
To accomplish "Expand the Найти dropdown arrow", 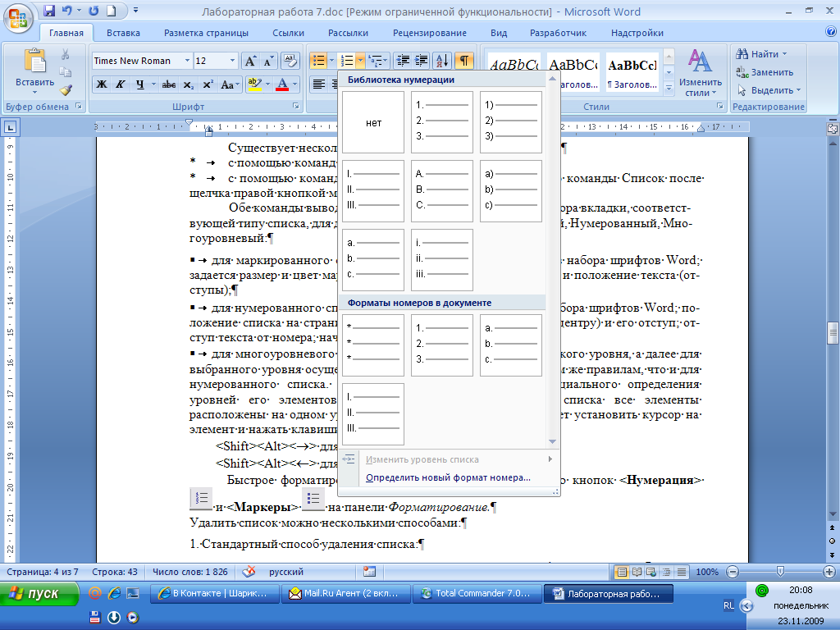I will 785,54.
